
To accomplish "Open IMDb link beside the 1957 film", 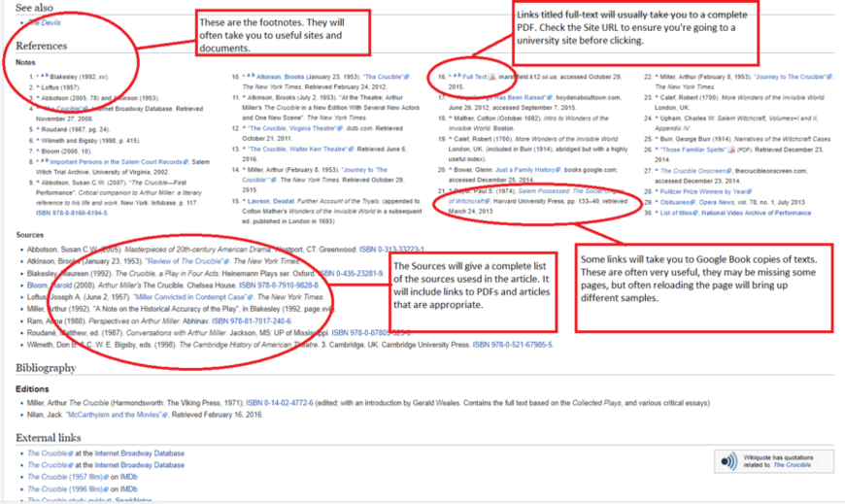I will [x=128, y=477].
